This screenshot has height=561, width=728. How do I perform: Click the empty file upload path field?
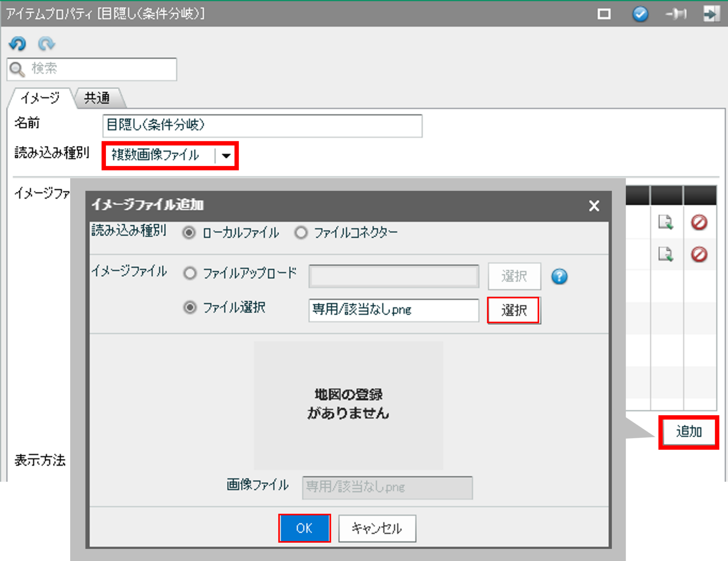394,276
